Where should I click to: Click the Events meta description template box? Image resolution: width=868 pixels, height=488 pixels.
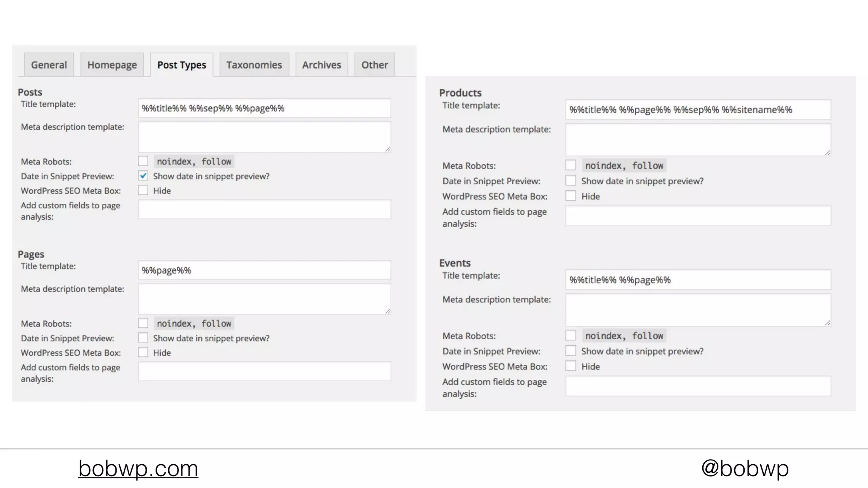click(698, 310)
